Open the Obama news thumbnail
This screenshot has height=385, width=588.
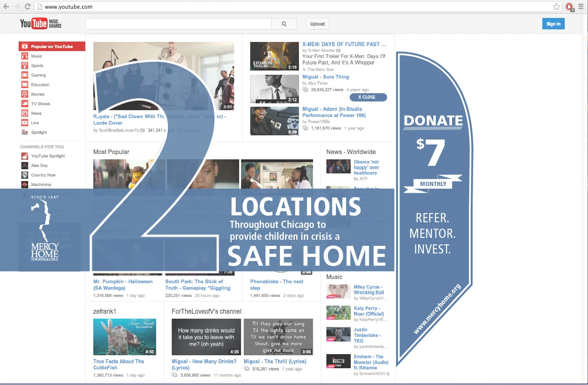pos(339,167)
